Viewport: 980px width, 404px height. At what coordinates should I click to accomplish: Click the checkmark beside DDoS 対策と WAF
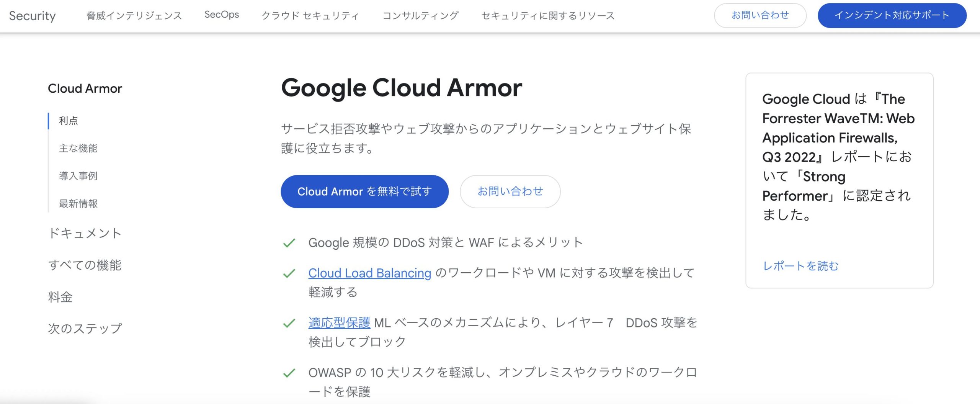coord(289,243)
